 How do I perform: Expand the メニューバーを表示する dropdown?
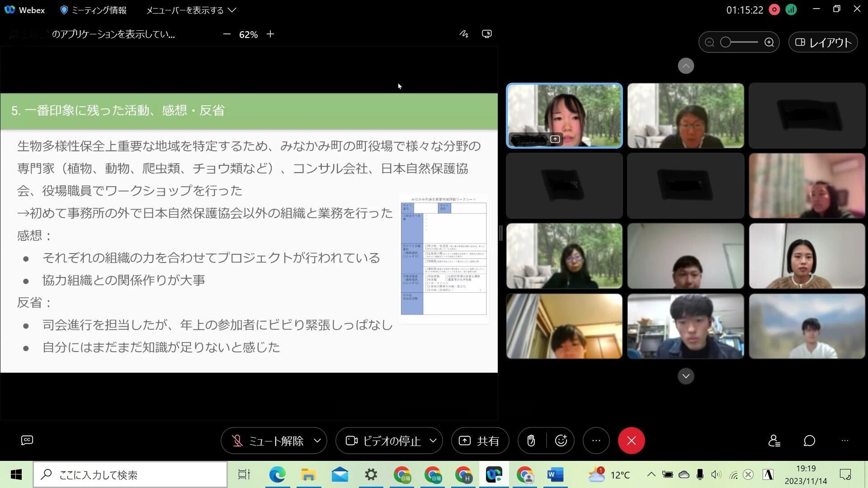tap(191, 10)
